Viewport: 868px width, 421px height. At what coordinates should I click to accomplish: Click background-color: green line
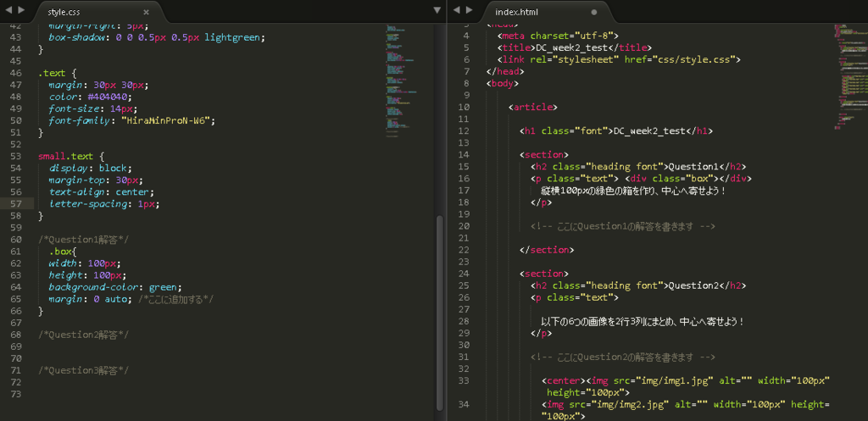pos(115,287)
